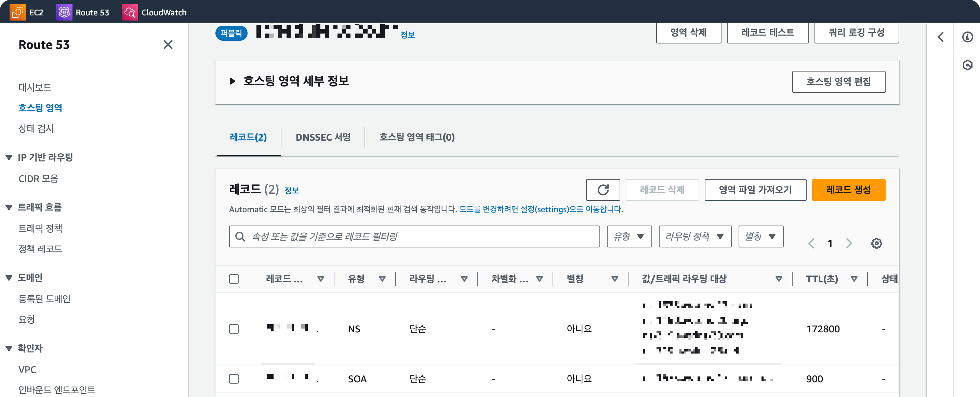Click the refresh records icon button
980x397 pixels.
coord(602,190)
